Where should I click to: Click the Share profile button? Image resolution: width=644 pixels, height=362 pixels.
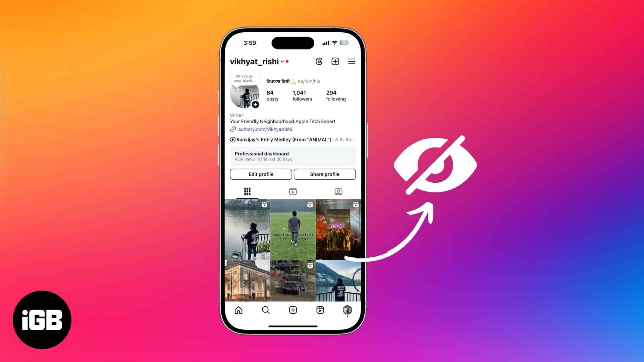click(324, 174)
